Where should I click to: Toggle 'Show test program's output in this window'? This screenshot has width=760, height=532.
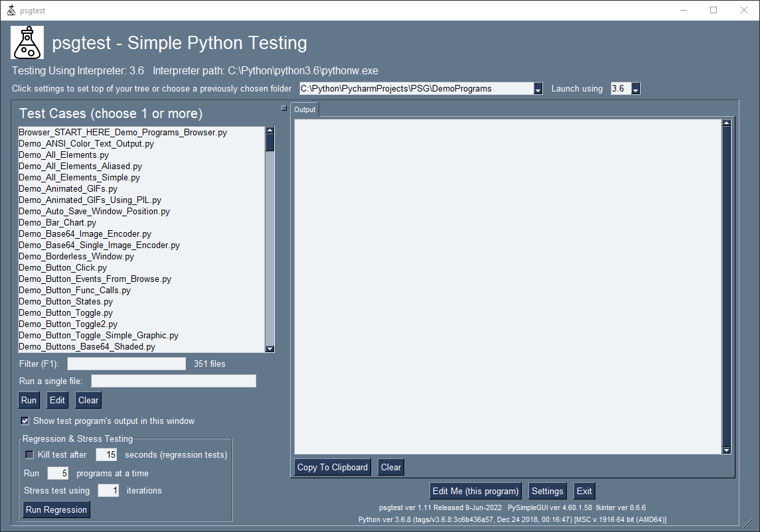(x=25, y=421)
